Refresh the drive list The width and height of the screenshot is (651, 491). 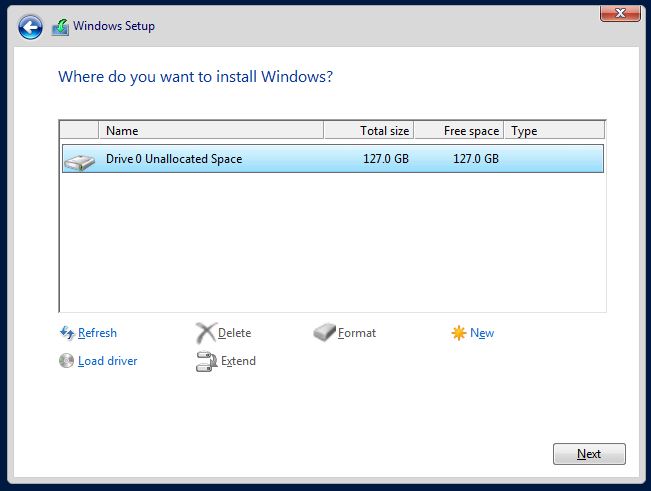(97, 333)
